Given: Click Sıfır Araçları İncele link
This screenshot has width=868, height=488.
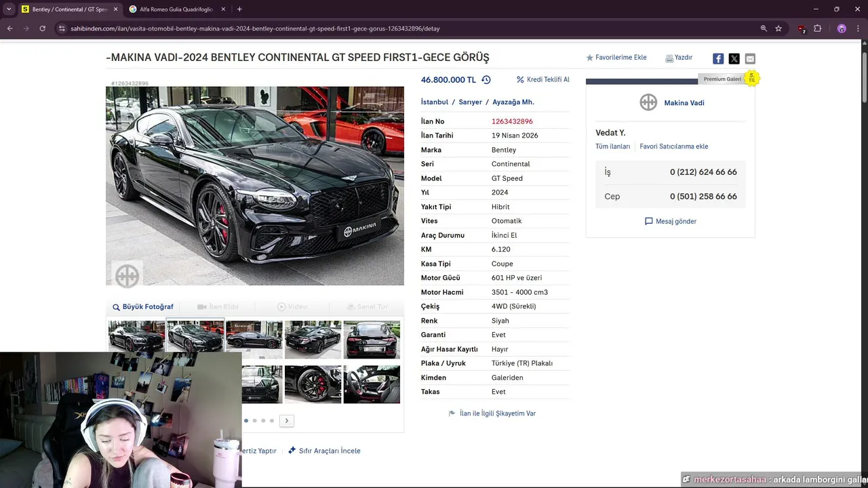Looking at the screenshot, I should [x=324, y=451].
